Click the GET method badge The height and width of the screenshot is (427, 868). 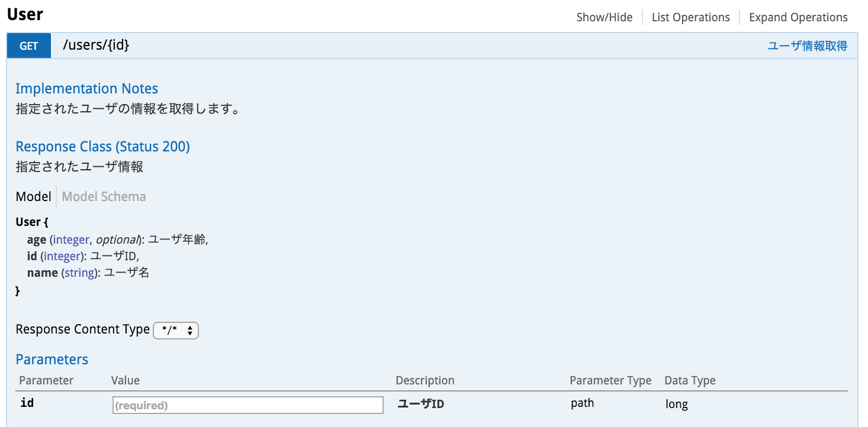coord(28,45)
